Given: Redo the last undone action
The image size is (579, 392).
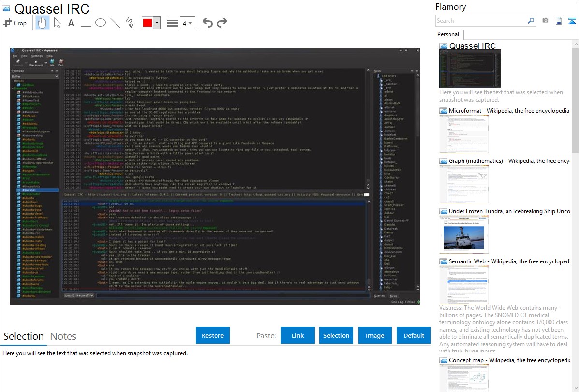Looking at the screenshot, I should tap(222, 23).
